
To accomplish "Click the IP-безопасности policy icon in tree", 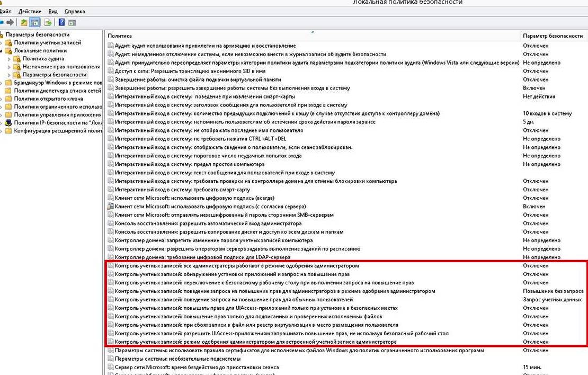I will (x=8, y=122).
